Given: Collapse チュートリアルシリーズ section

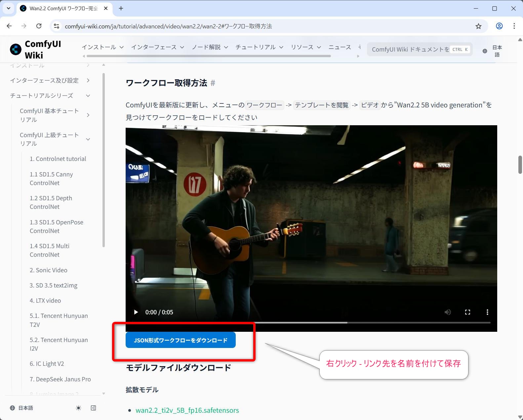Looking at the screenshot, I should pyautogui.click(x=50, y=95).
